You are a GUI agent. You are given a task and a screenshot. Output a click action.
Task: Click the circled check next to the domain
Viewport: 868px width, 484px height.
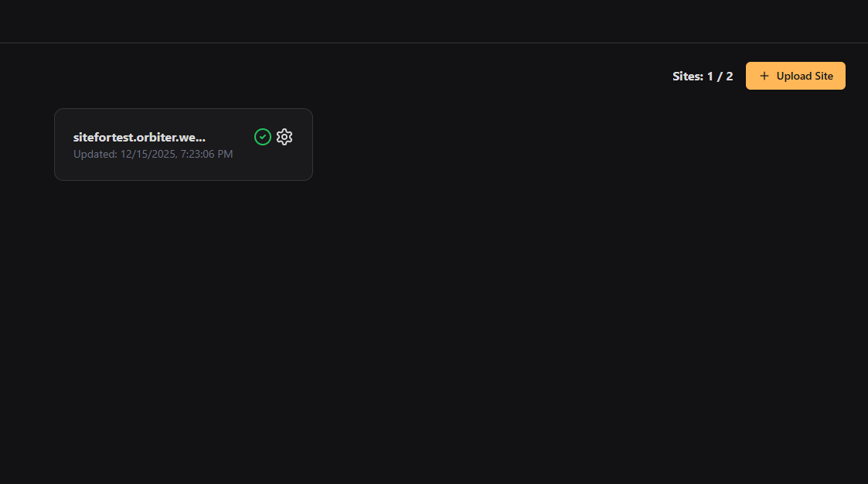coord(262,136)
